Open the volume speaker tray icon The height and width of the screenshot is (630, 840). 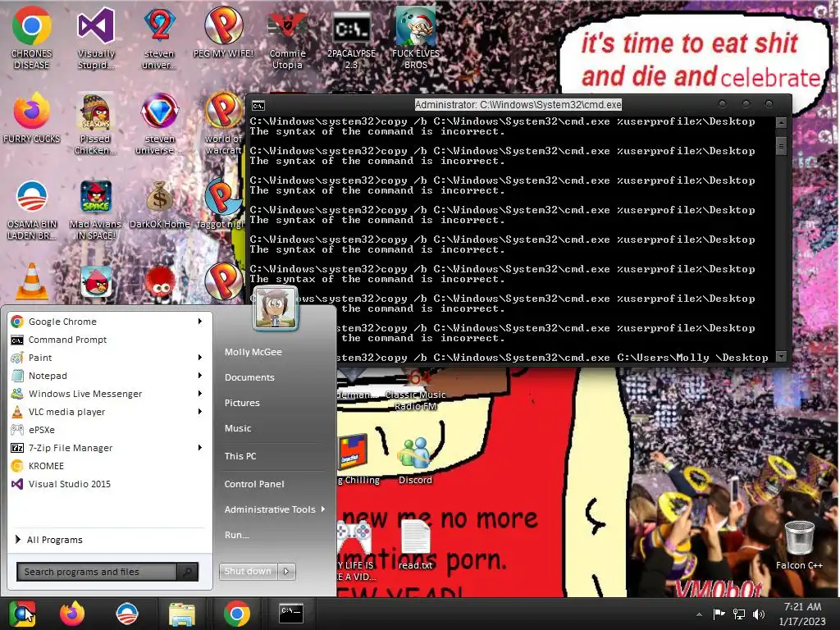pyautogui.click(x=759, y=614)
